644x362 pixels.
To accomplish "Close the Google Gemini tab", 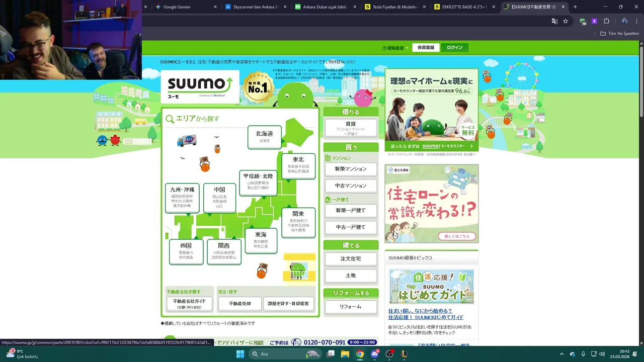I will coord(215,7).
